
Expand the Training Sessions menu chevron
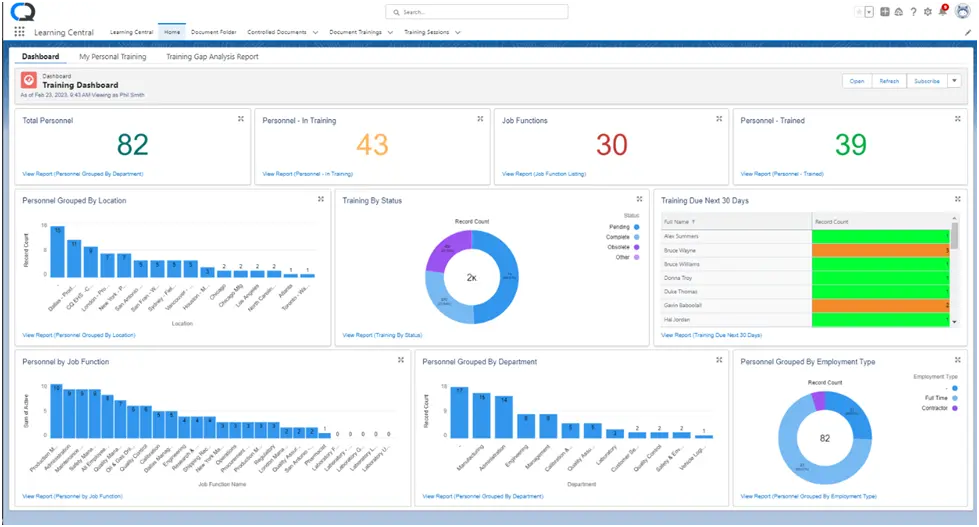point(458,32)
